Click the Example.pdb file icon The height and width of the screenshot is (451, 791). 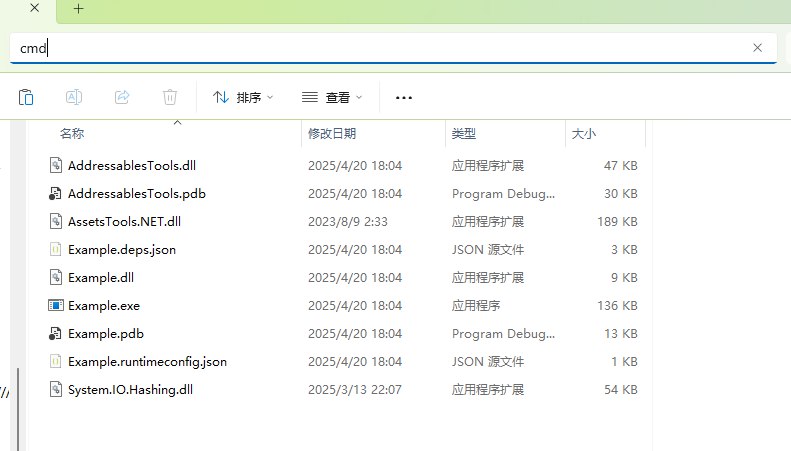coord(56,333)
